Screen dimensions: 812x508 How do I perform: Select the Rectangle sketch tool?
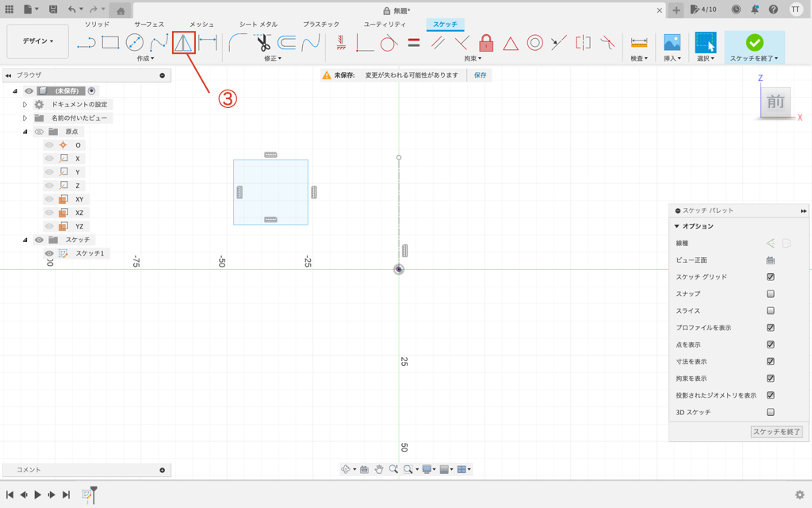click(110, 43)
